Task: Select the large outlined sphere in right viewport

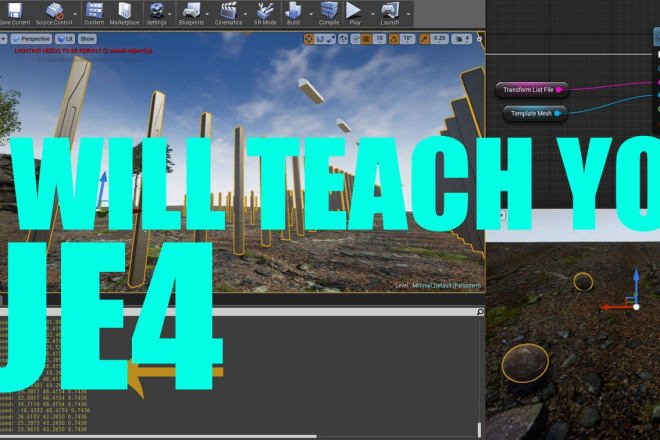Action: [x=525, y=363]
